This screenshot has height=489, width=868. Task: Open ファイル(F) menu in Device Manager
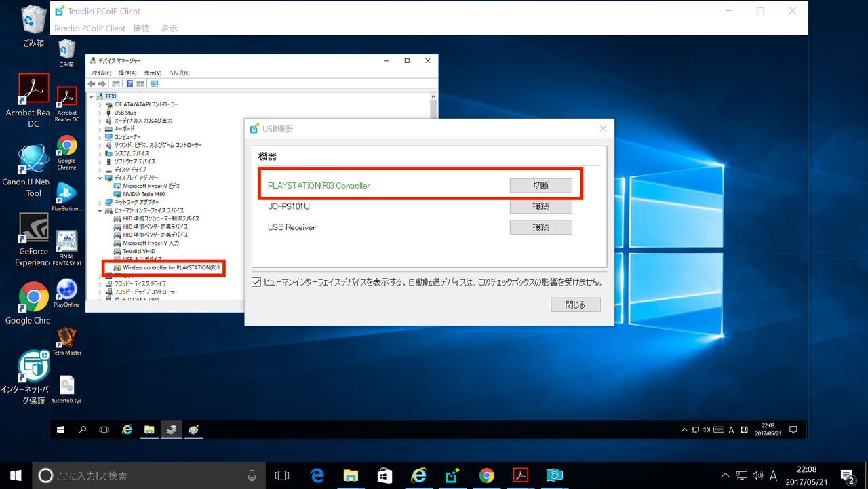(100, 73)
